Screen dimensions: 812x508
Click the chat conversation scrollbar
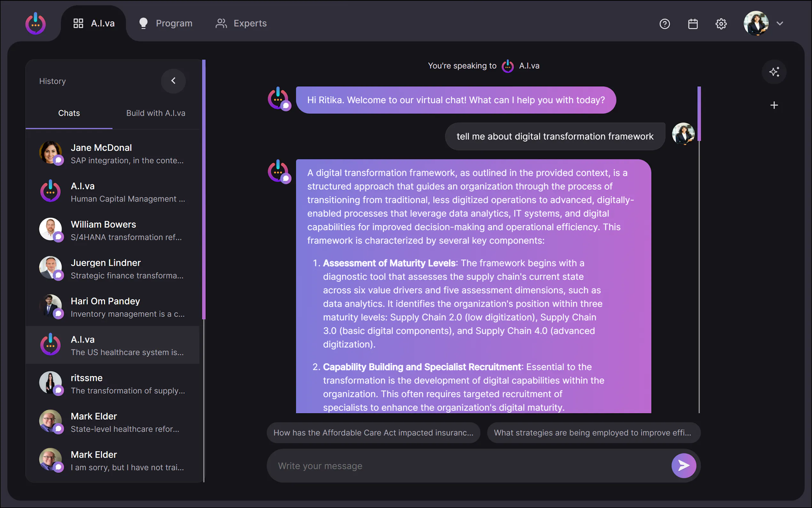tap(699, 114)
